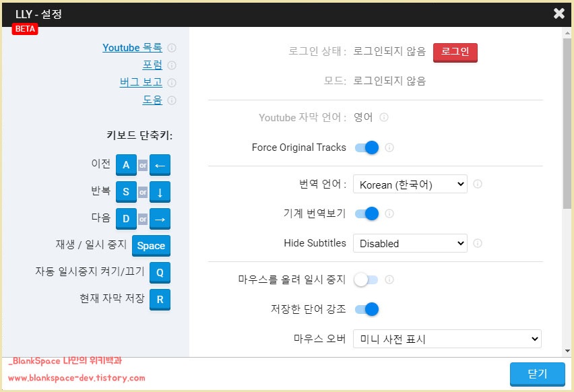Click the R key for 현재 자막 저장

tap(160, 300)
